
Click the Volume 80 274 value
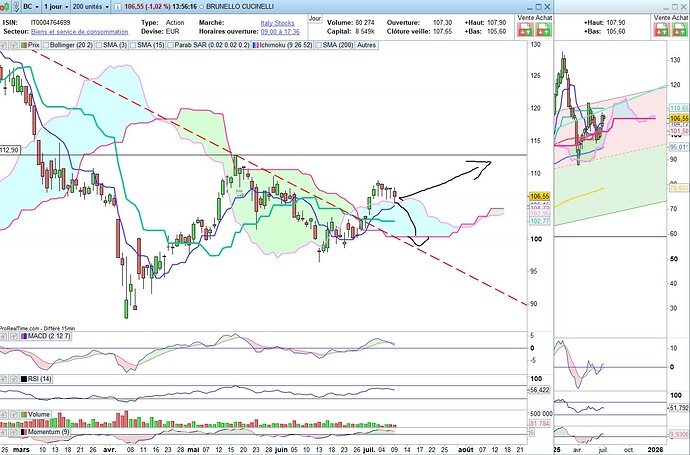click(365, 22)
